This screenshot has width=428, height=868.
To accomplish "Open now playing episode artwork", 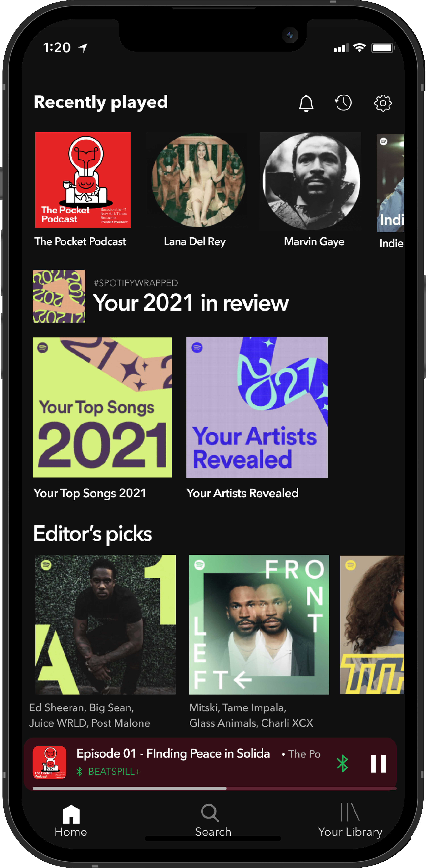I will tap(49, 763).
